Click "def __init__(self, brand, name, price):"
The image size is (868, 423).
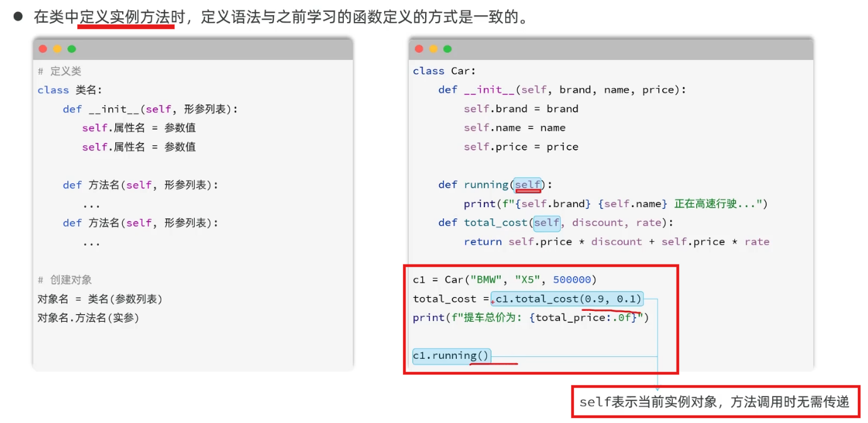click(x=562, y=90)
